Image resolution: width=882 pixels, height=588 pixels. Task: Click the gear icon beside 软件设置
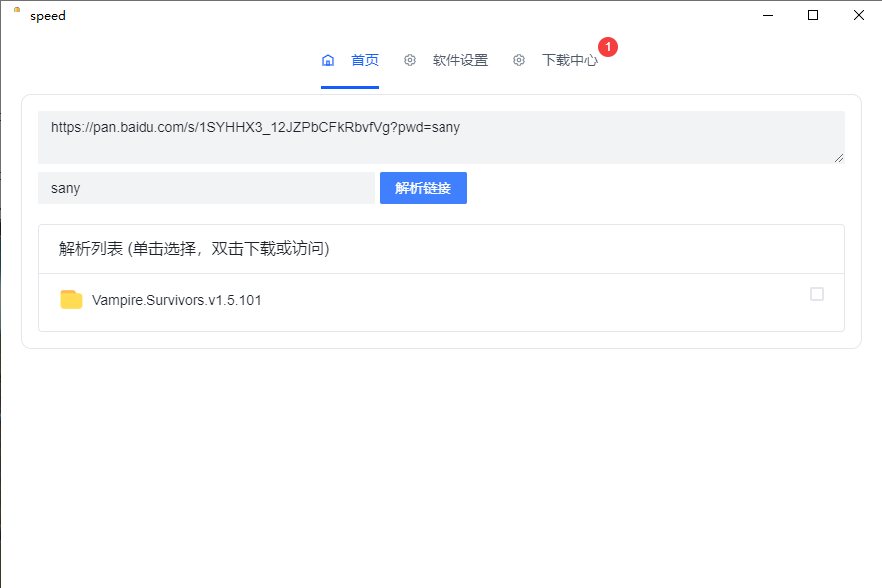tap(410, 60)
